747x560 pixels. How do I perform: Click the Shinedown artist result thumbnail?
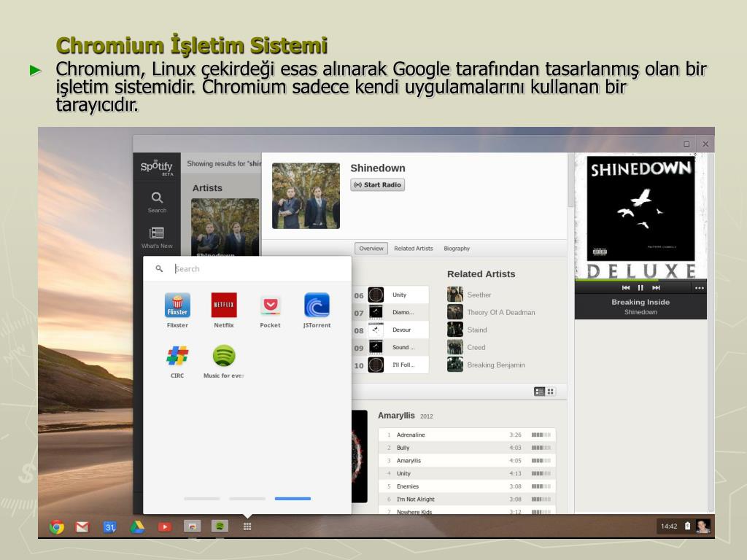click(225, 227)
